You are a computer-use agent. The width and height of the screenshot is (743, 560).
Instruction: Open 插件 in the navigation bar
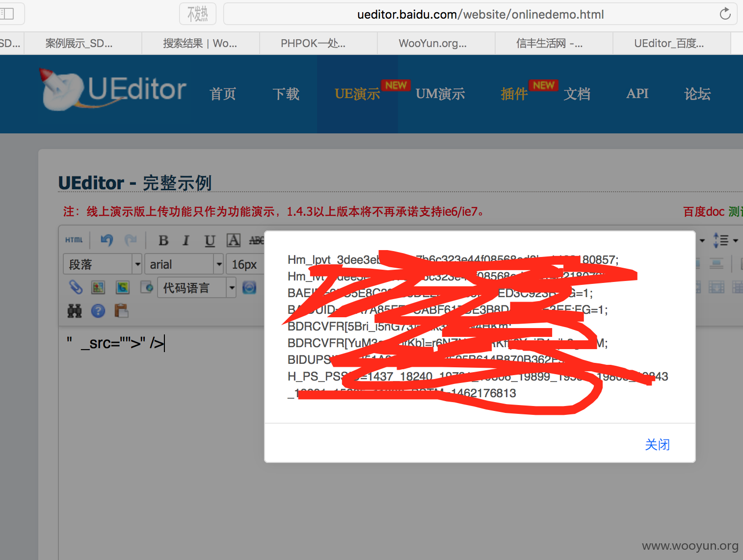514,94
